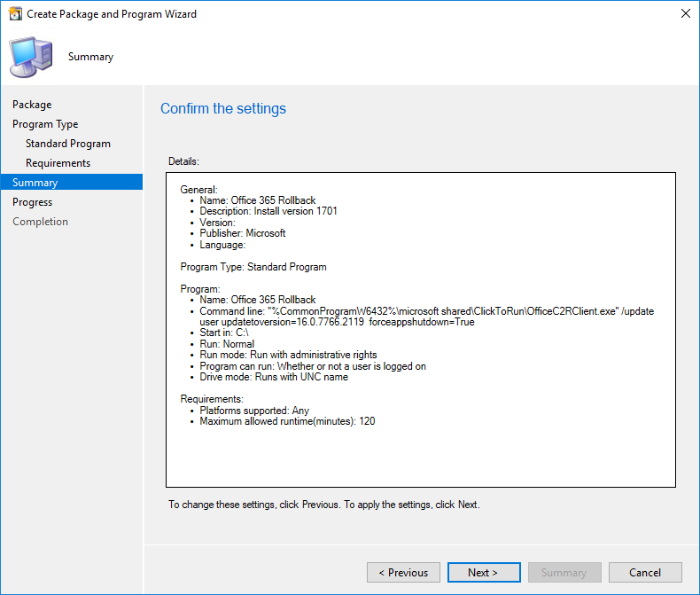Go to the Package step
Viewport: 700px width, 595px height.
(32, 105)
